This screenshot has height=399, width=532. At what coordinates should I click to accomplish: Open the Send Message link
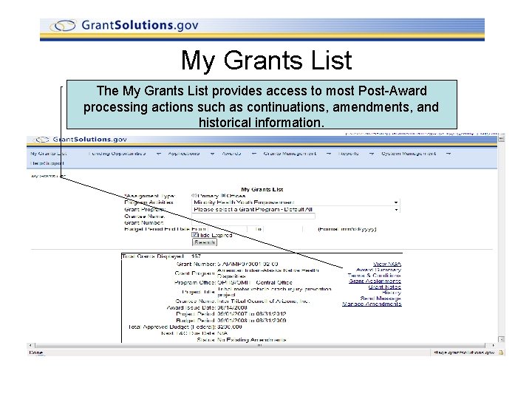[x=381, y=299]
